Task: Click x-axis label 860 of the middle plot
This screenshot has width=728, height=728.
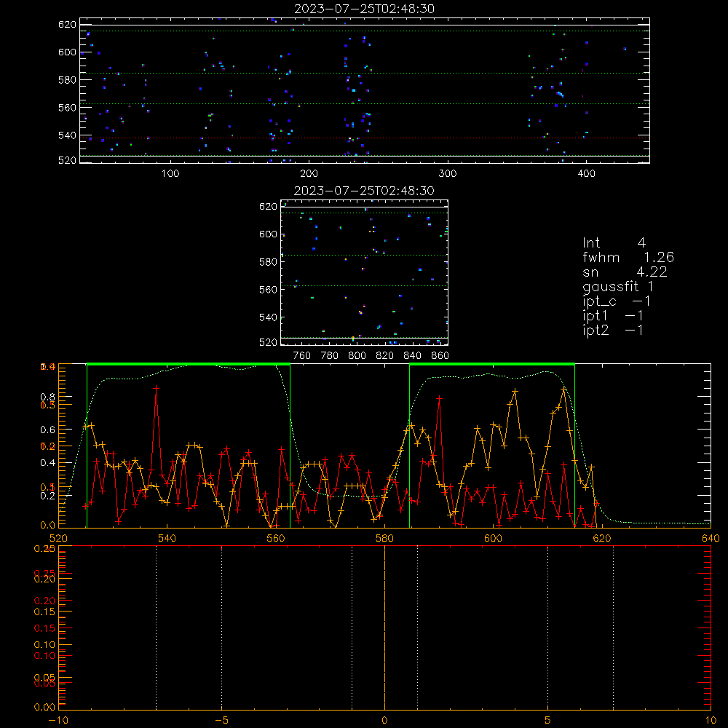Action: pyautogui.click(x=440, y=356)
